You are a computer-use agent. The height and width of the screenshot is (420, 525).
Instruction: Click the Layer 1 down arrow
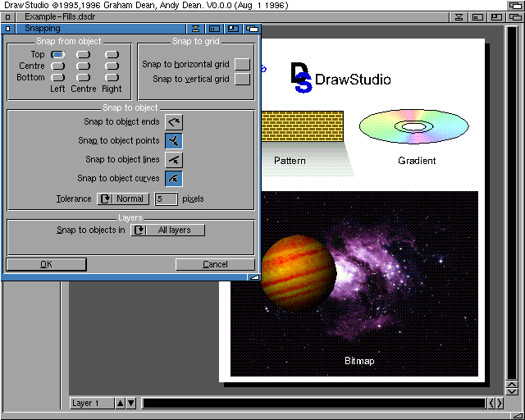point(131,404)
